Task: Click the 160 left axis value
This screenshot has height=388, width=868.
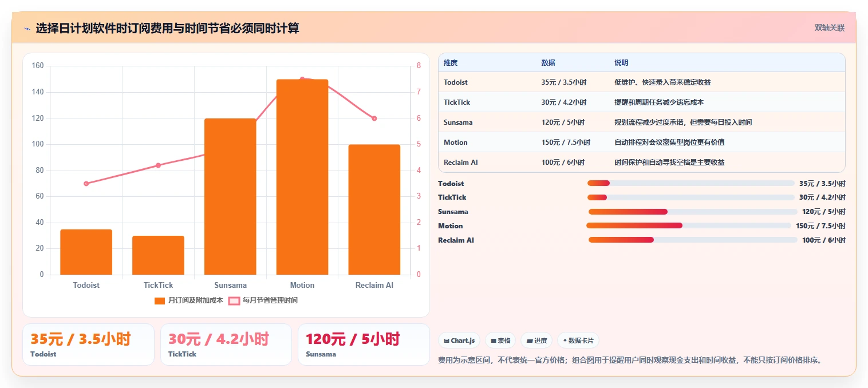Action: (38, 66)
